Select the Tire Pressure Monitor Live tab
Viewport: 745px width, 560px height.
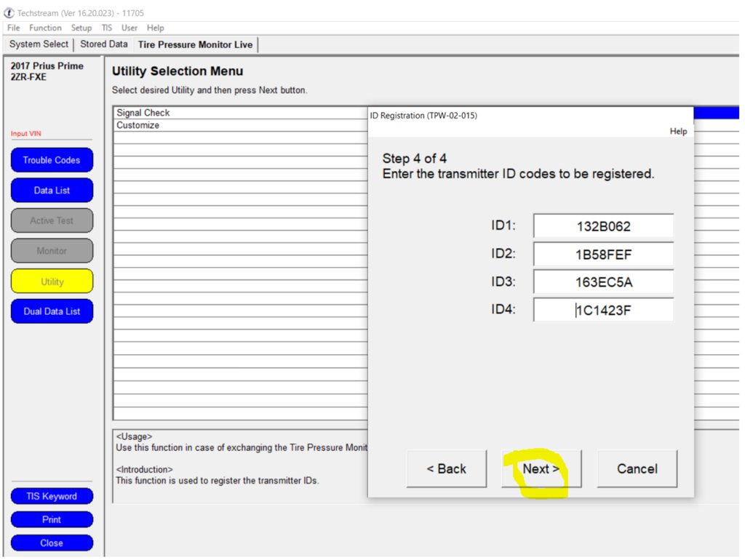[x=195, y=44]
